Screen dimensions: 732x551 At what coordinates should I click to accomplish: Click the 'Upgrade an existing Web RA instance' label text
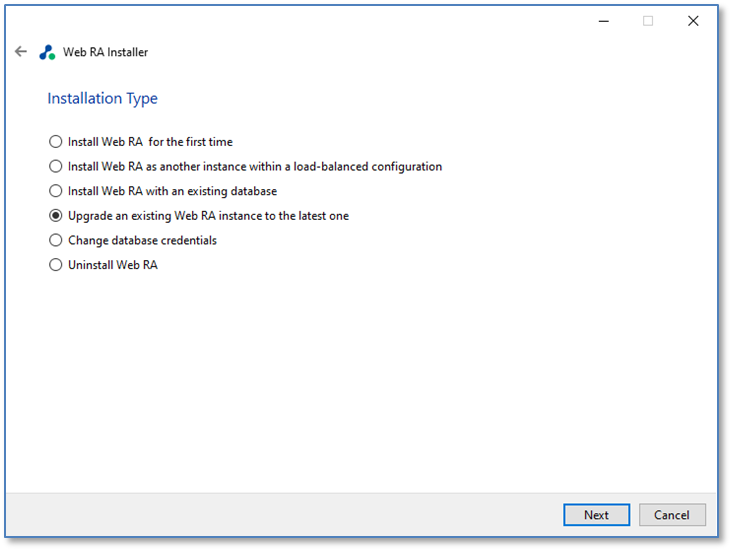pyautogui.click(x=208, y=215)
